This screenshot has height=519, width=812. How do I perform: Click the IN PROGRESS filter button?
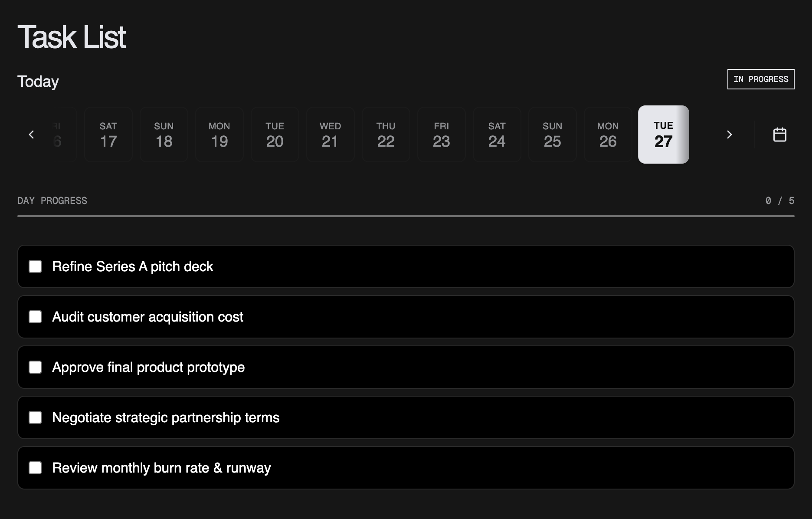point(760,79)
